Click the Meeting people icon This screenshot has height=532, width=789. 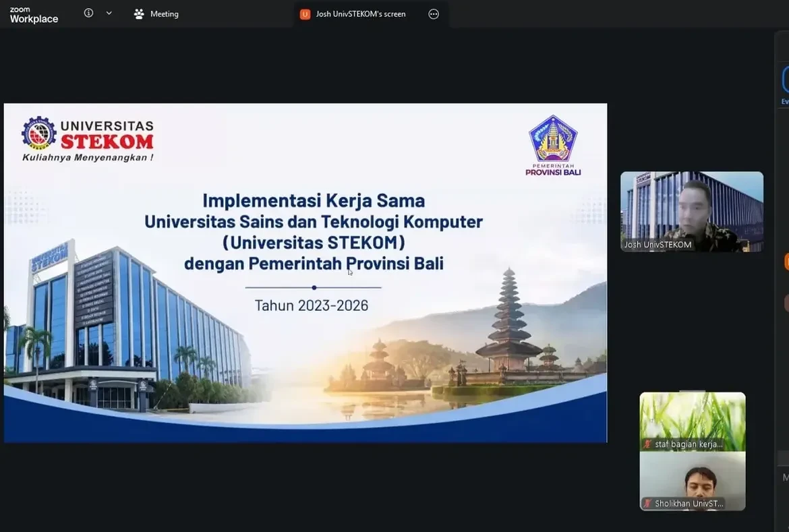(x=139, y=14)
